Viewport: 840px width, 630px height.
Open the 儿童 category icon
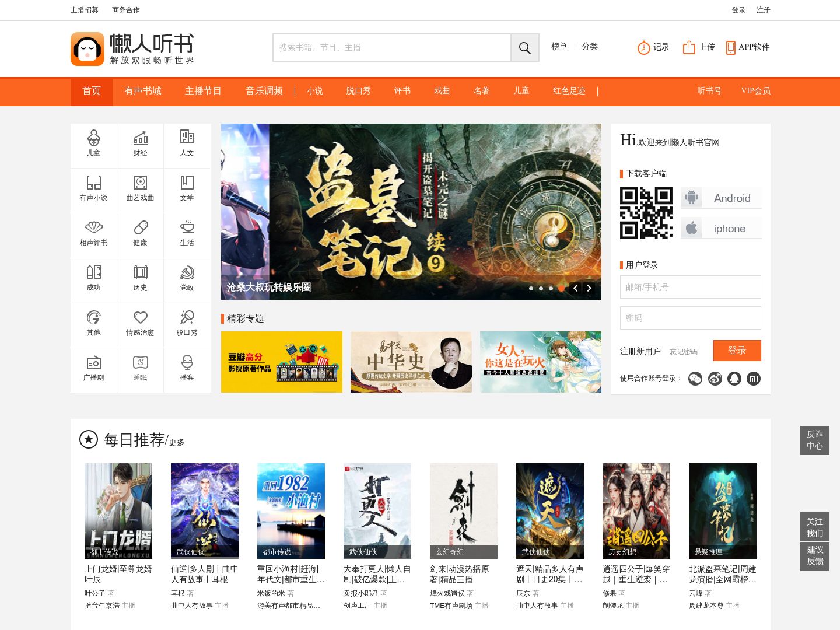[x=93, y=138]
